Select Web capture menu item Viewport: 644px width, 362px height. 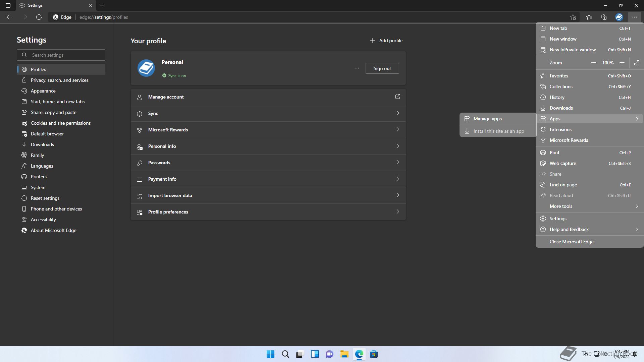click(x=590, y=163)
